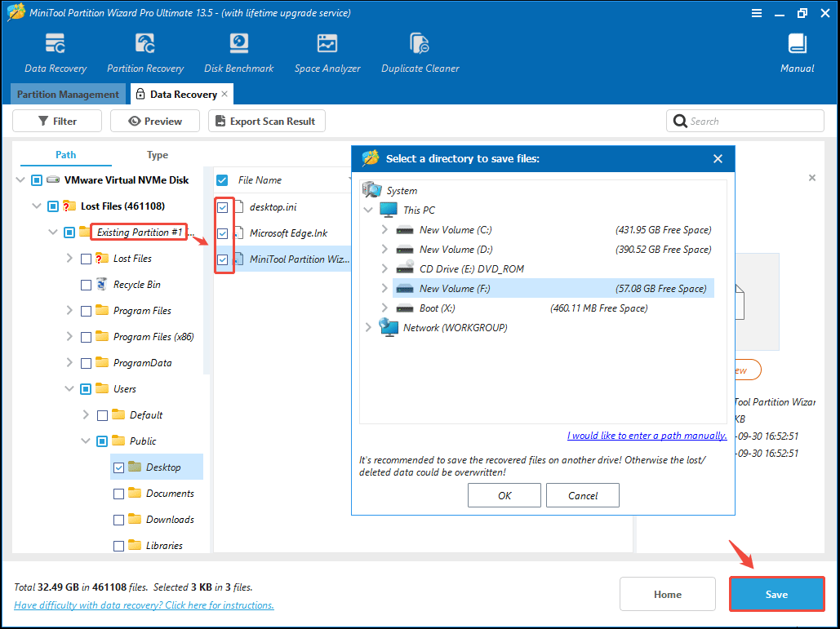840x629 pixels.
Task: Collapse the Lost Files tree node
Action: click(36, 206)
